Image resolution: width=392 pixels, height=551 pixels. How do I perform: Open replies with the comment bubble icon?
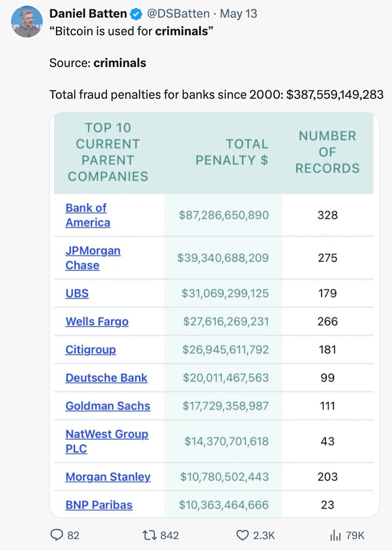click(x=56, y=535)
